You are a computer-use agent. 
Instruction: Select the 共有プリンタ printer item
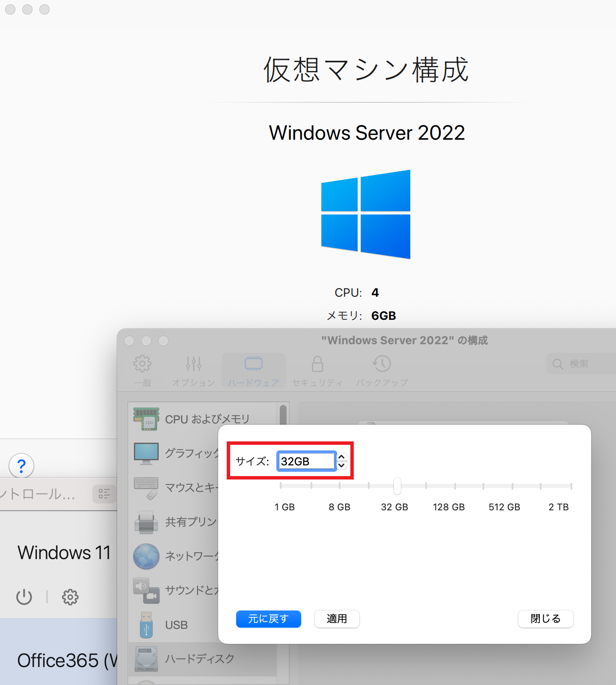tap(174, 522)
